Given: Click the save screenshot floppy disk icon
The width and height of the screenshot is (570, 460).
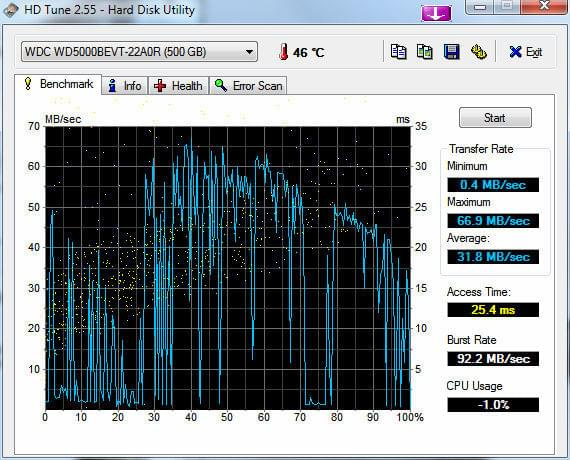Looking at the screenshot, I should (451, 52).
